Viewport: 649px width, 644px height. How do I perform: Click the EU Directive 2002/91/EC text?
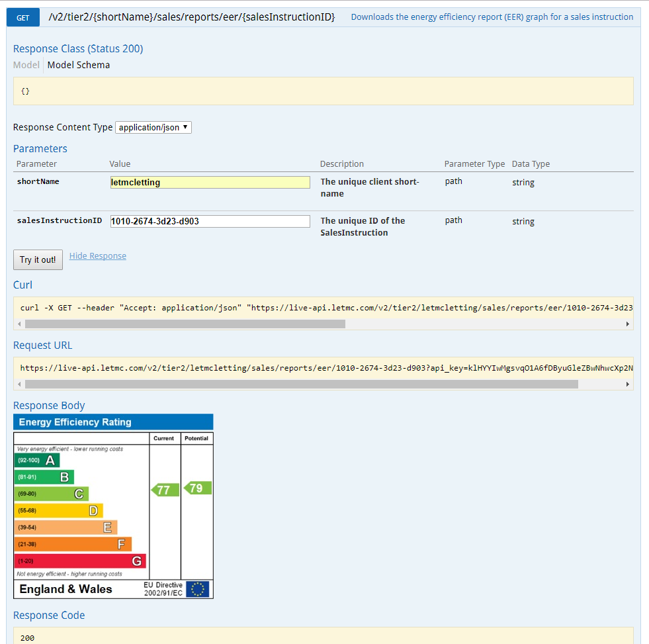(x=163, y=589)
